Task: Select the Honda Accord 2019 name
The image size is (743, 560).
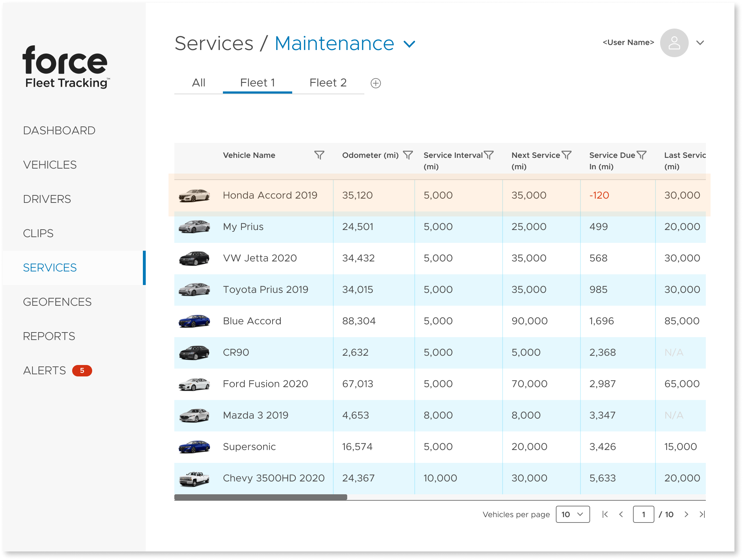Action: click(x=270, y=195)
